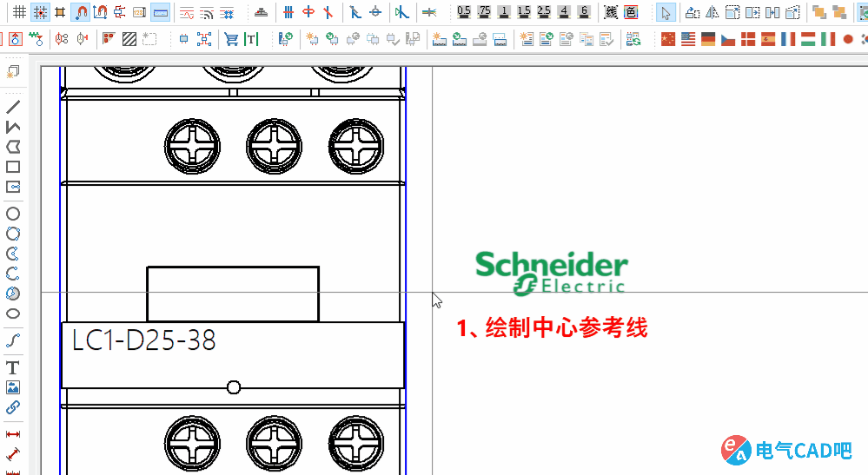
Task: Select the Spline curve tool
Action: pyautogui.click(x=13, y=340)
